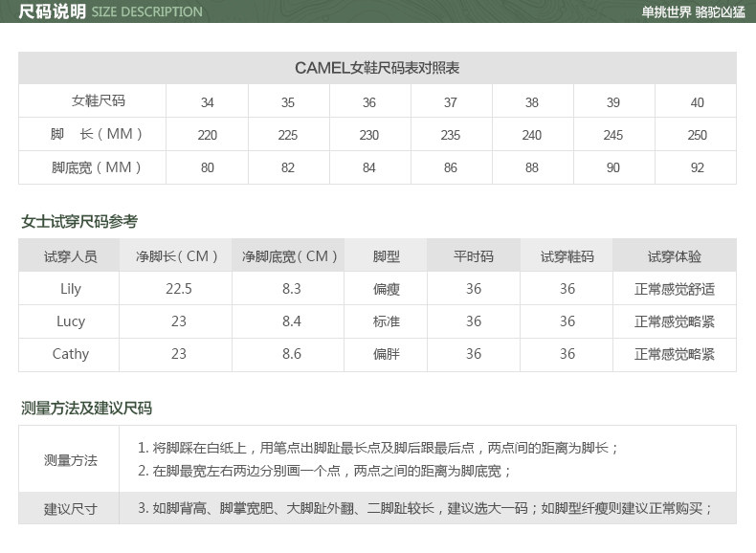The width and height of the screenshot is (756, 553).
Task: Select foot length value 250
Action: point(698,135)
